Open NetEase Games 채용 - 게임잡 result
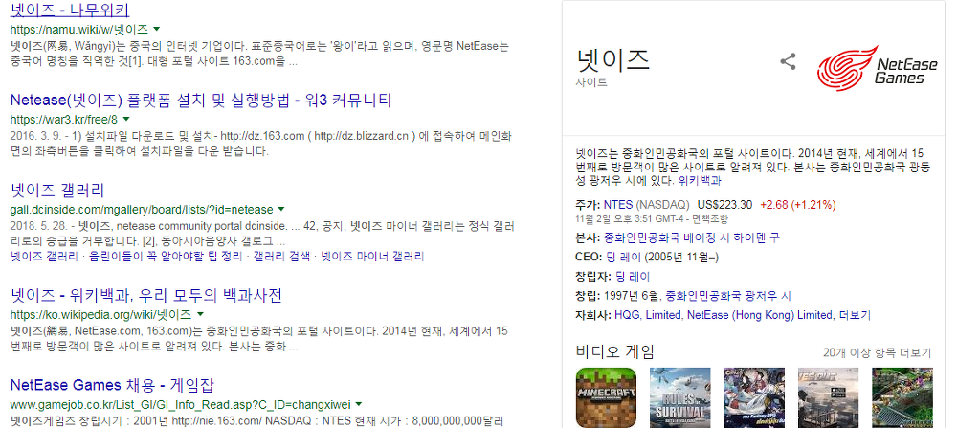980x428 pixels. tap(113, 385)
